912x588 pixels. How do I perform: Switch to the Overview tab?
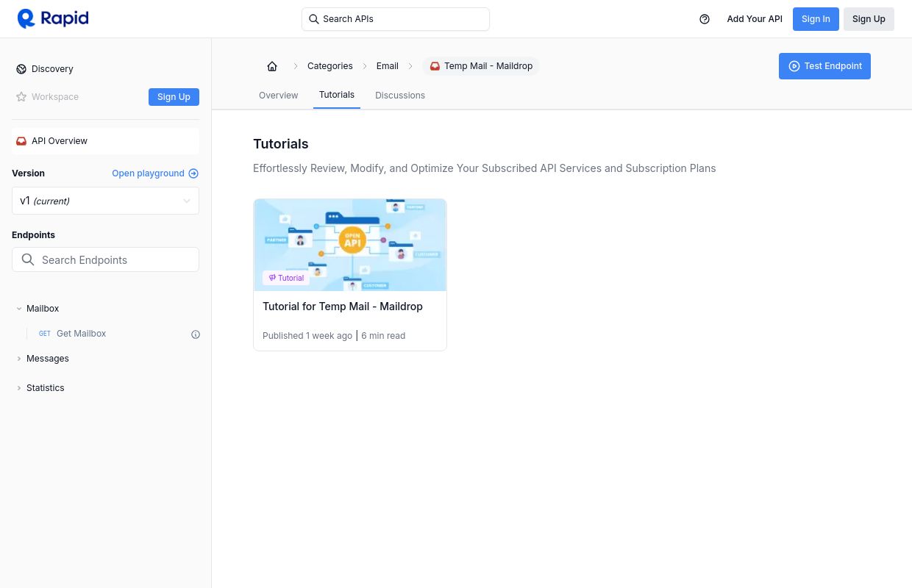(278, 96)
